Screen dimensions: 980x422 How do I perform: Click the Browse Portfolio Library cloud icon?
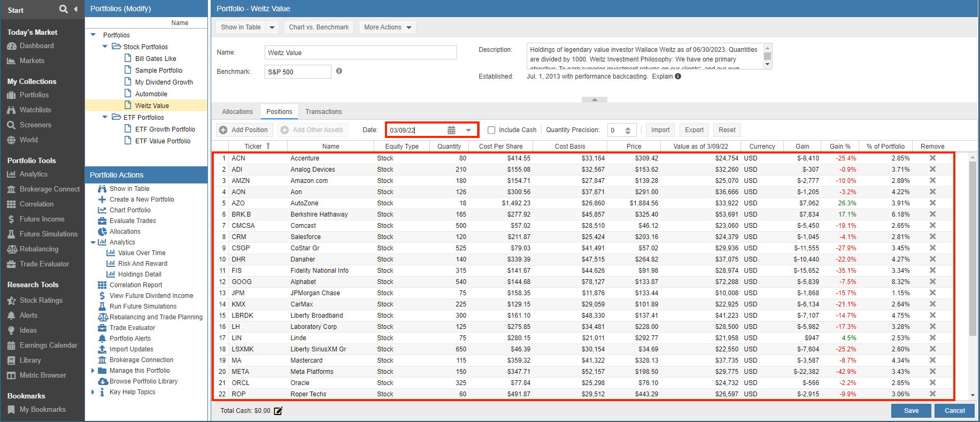pos(103,381)
